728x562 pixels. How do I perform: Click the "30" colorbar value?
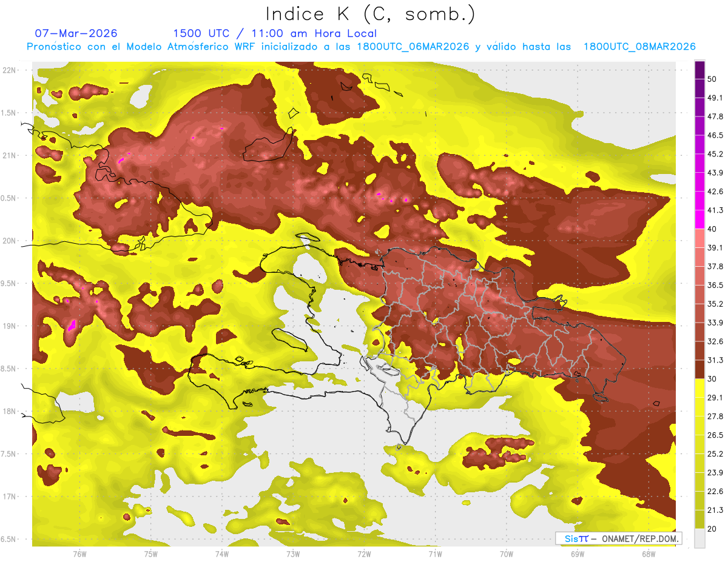coord(712,379)
